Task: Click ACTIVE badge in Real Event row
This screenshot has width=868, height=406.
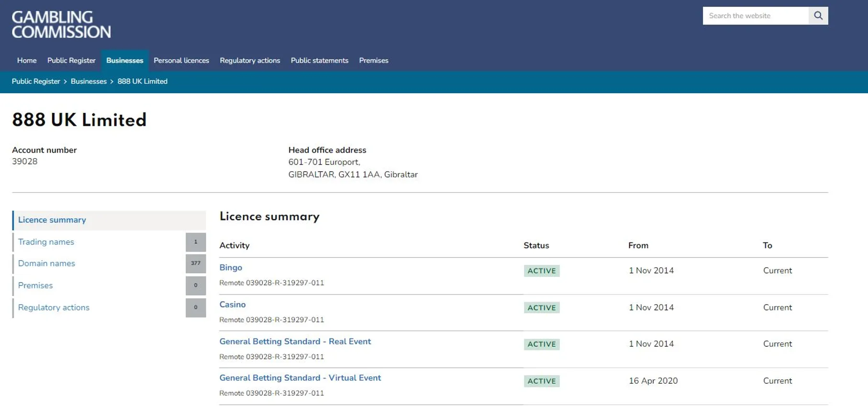Action: click(x=542, y=344)
